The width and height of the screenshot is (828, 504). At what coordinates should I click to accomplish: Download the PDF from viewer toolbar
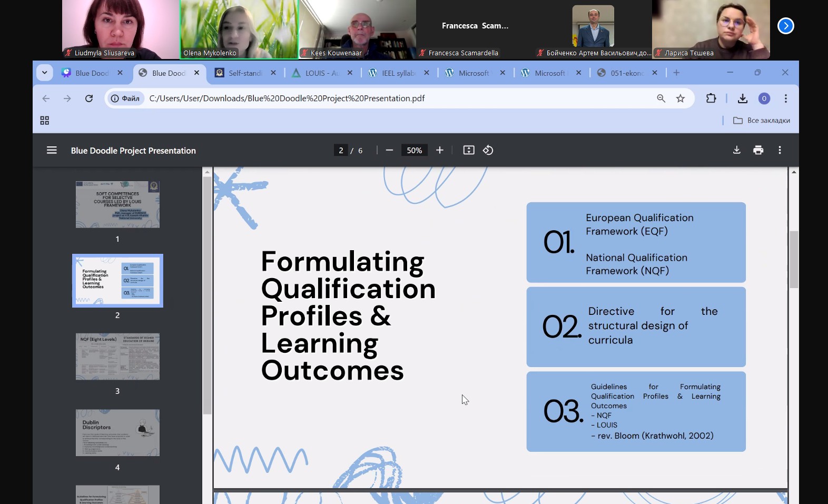point(737,150)
